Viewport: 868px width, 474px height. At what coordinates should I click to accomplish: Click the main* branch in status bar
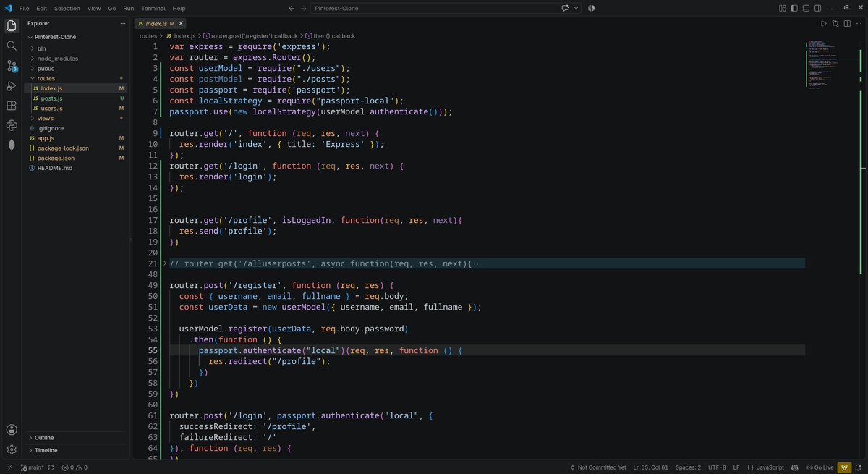click(33, 467)
